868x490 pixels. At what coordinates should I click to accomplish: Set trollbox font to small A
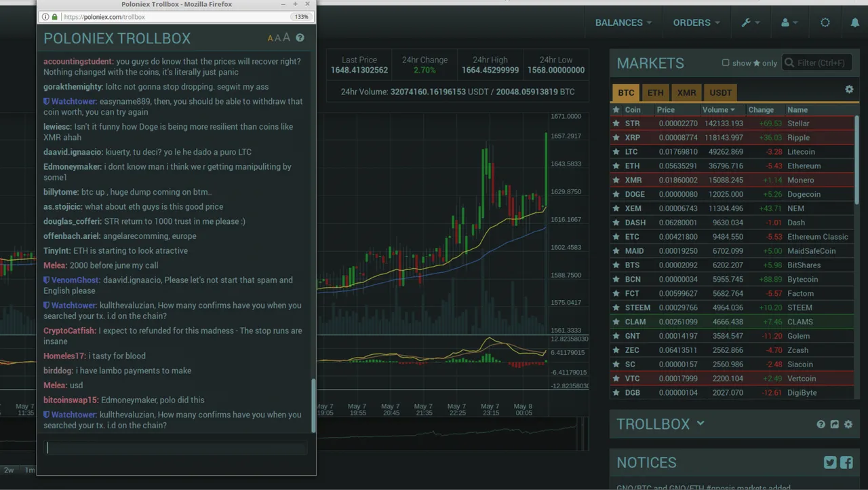[x=271, y=39]
